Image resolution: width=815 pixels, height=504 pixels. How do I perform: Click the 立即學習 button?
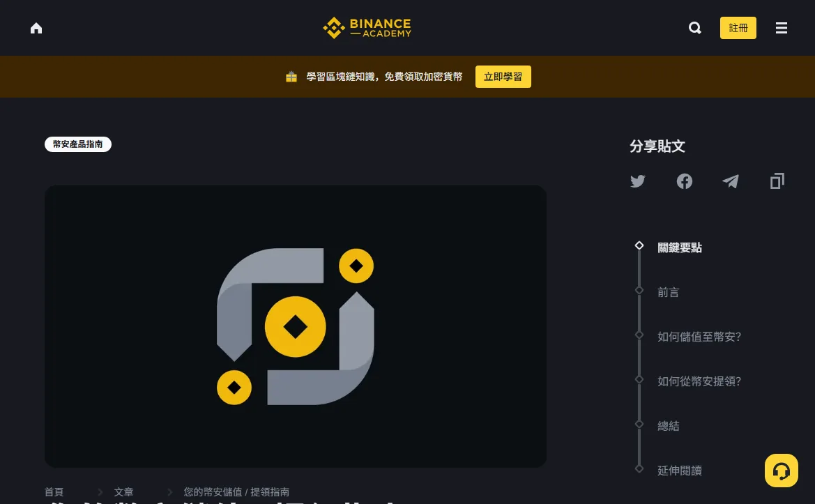pos(503,77)
